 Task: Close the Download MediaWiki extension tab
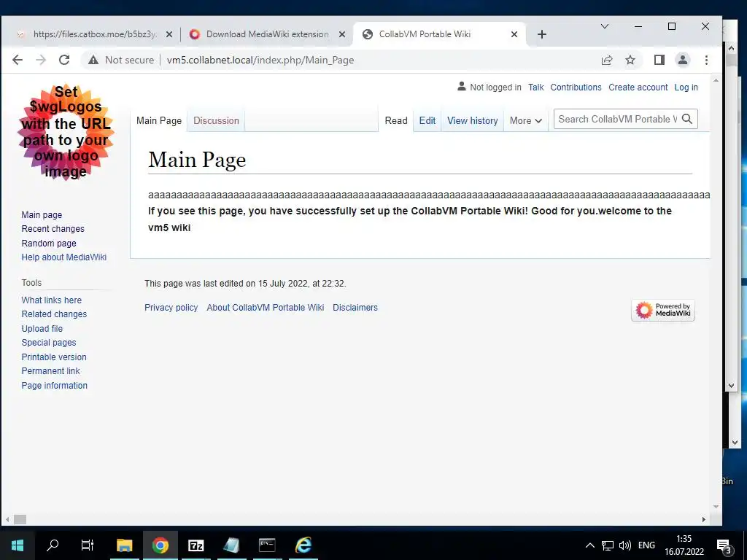pos(341,34)
